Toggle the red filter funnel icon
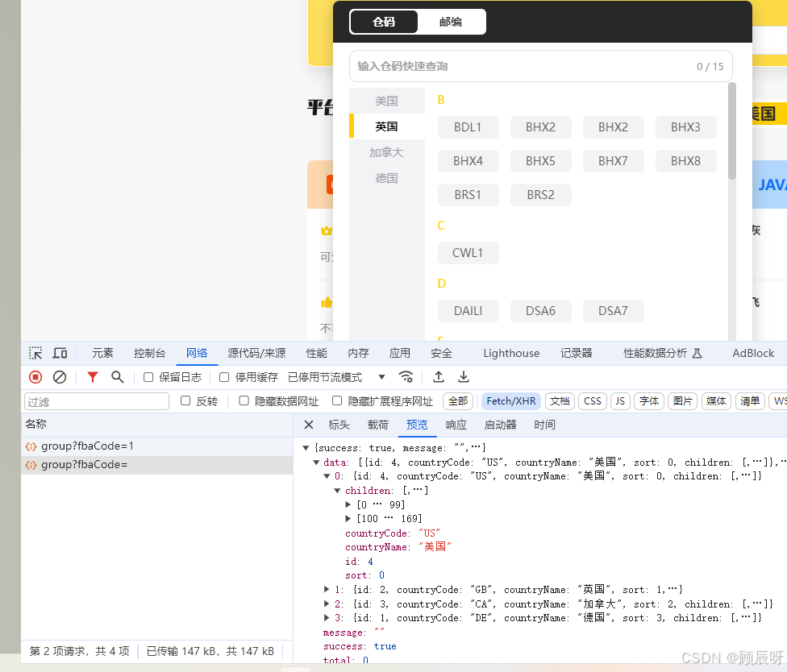The image size is (787, 672). (93, 377)
